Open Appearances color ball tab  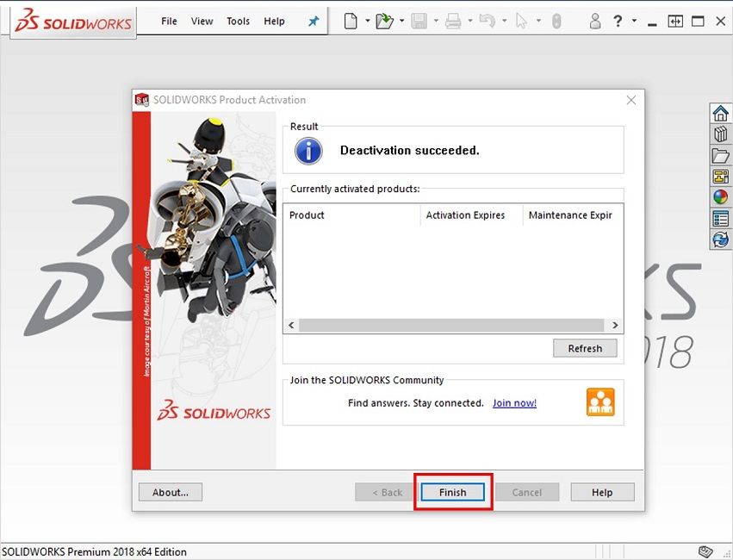coord(720,197)
